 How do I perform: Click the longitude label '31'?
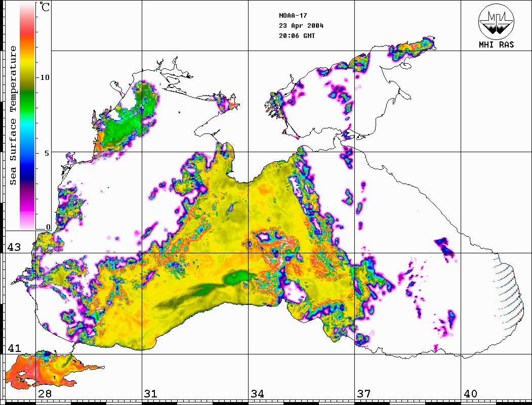pyautogui.click(x=151, y=394)
